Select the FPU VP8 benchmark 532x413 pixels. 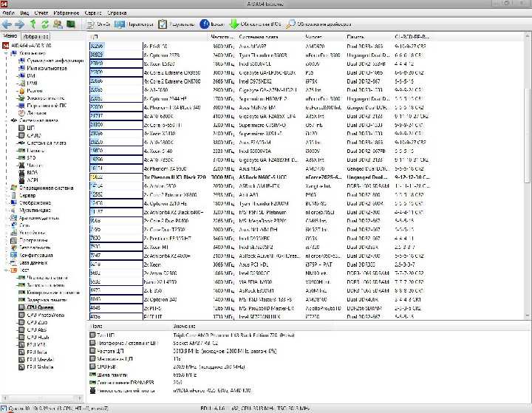pyautogui.click(x=33, y=345)
